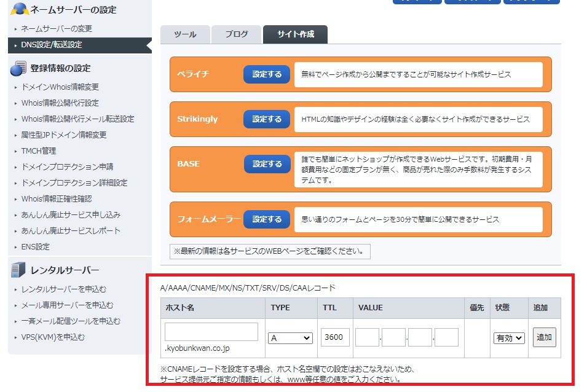Viewport: 587px width, 392px height.
Task: Click the name server settings section icon
Action: click(19, 9)
